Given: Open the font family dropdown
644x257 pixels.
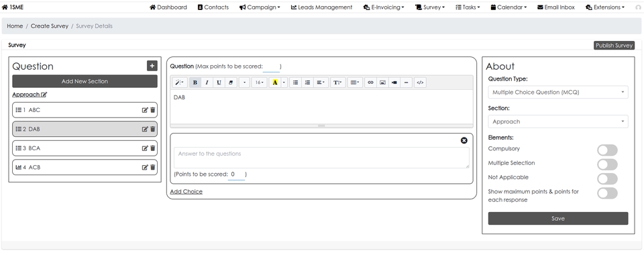Looking at the screenshot, I should tap(244, 83).
